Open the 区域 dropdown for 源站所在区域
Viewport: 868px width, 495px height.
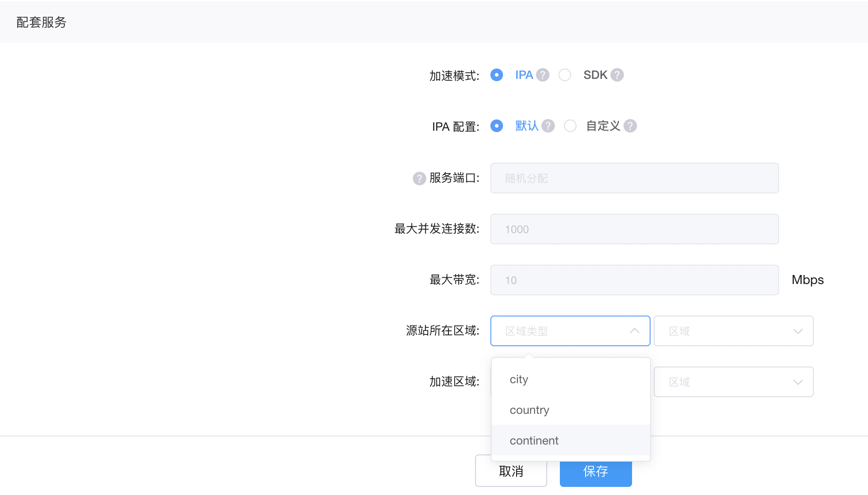coord(734,331)
